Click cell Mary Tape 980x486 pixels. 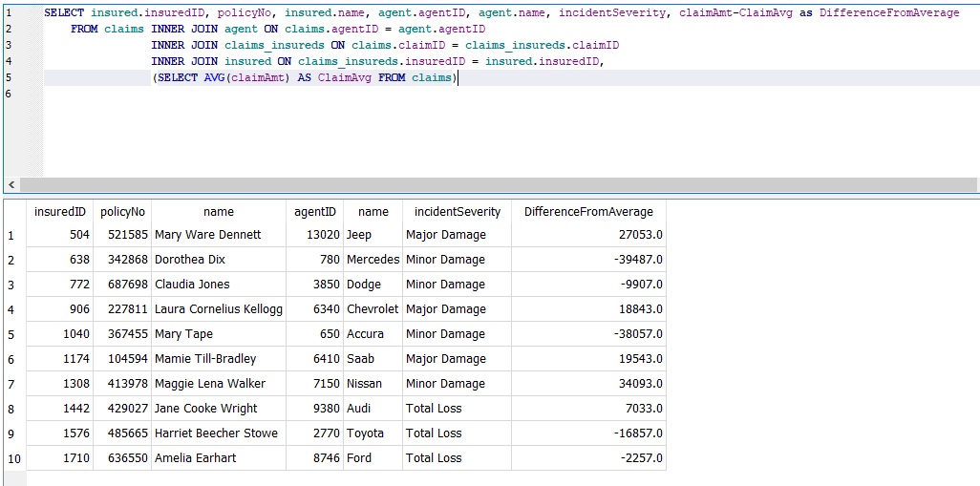pos(219,334)
